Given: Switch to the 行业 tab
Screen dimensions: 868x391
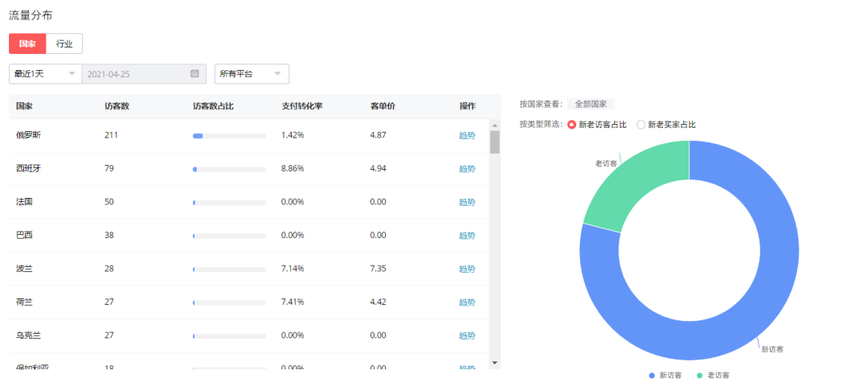Looking at the screenshot, I should 64,43.
